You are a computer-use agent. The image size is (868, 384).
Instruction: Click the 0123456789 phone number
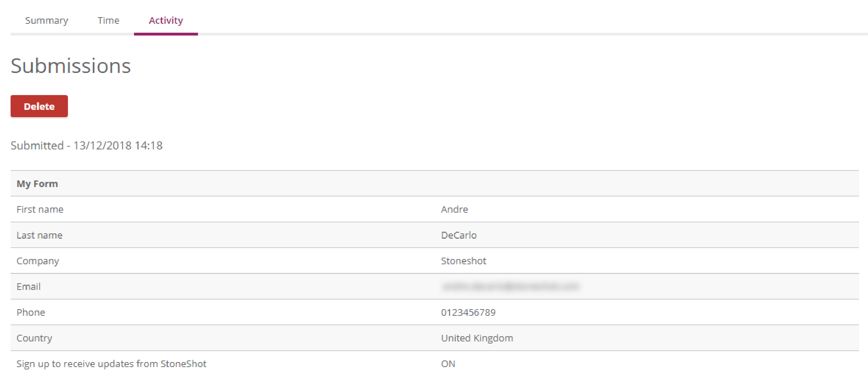pos(468,312)
